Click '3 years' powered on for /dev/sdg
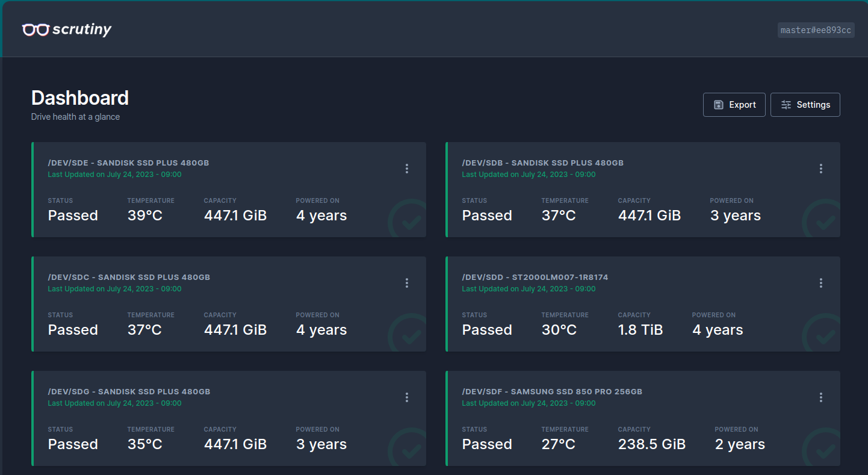This screenshot has width=868, height=475. click(x=321, y=444)
